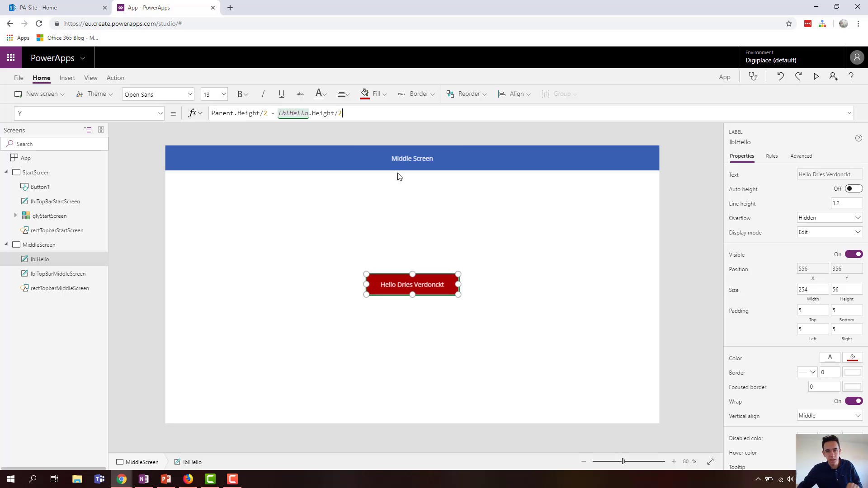
Task: Undo the last action
Action: point(780,77)
